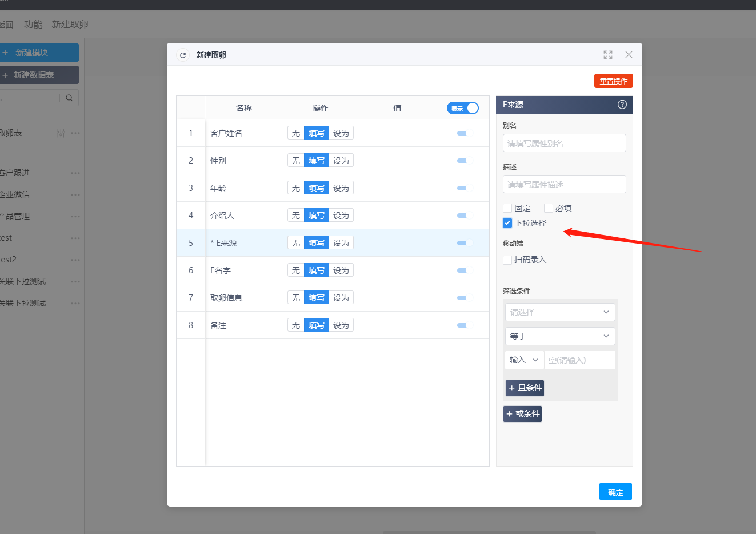Click the 空(请输入) filter value field
756x534 pixels.
[x=580, y=360]
